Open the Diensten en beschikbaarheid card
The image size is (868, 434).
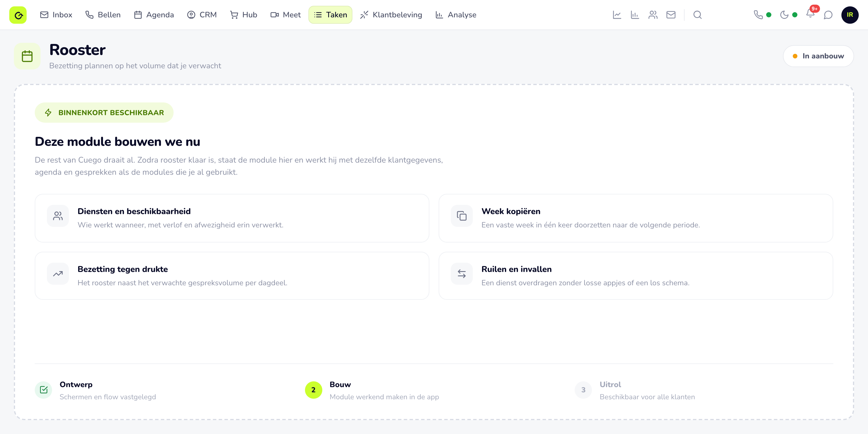coord(232,218)
